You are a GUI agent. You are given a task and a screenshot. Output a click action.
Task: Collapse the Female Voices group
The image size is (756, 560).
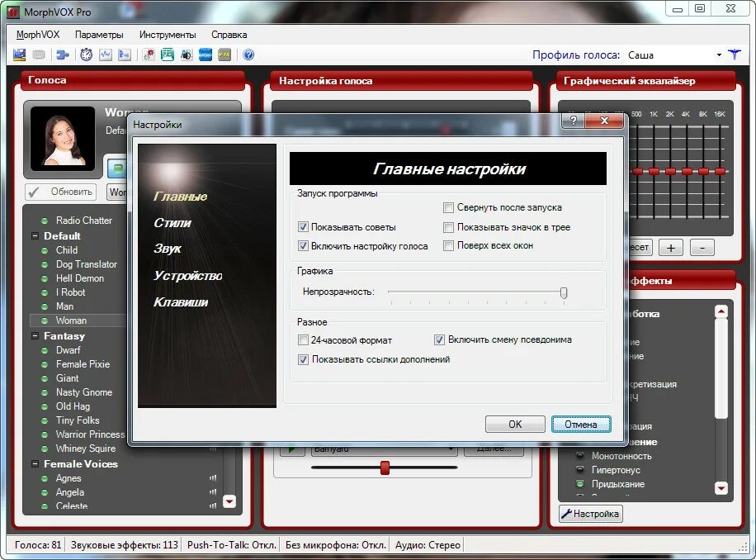point(35,463)
